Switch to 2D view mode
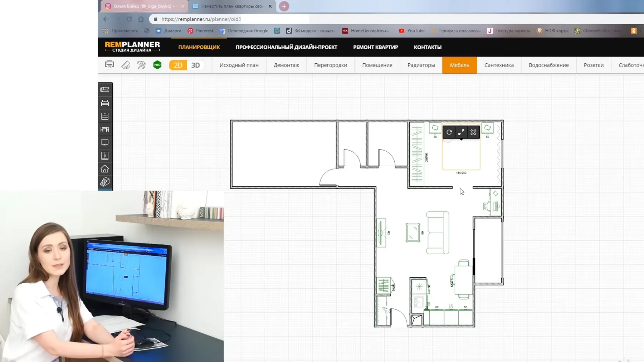This screenshot has width=644, height=362. pos(178,65)
